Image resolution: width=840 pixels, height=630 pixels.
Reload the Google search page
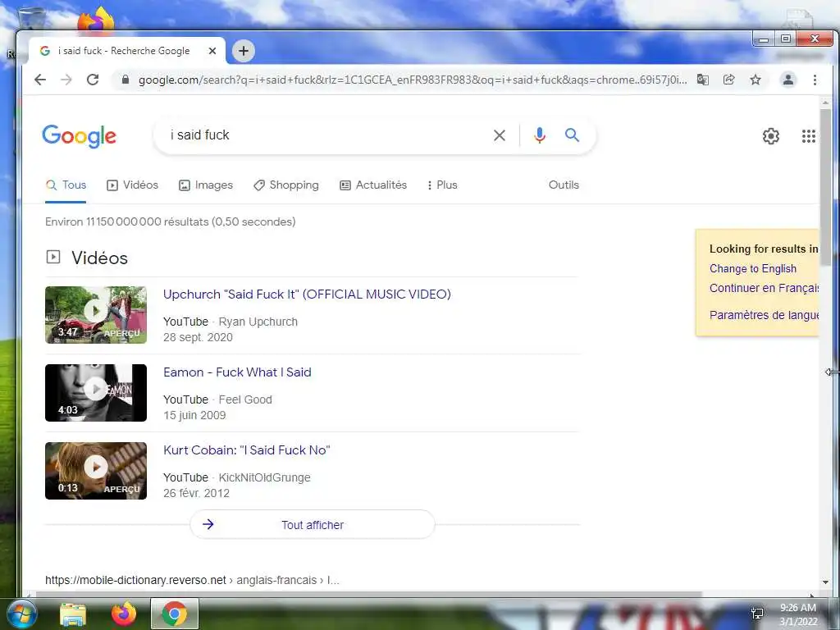[x=93, y=80]
